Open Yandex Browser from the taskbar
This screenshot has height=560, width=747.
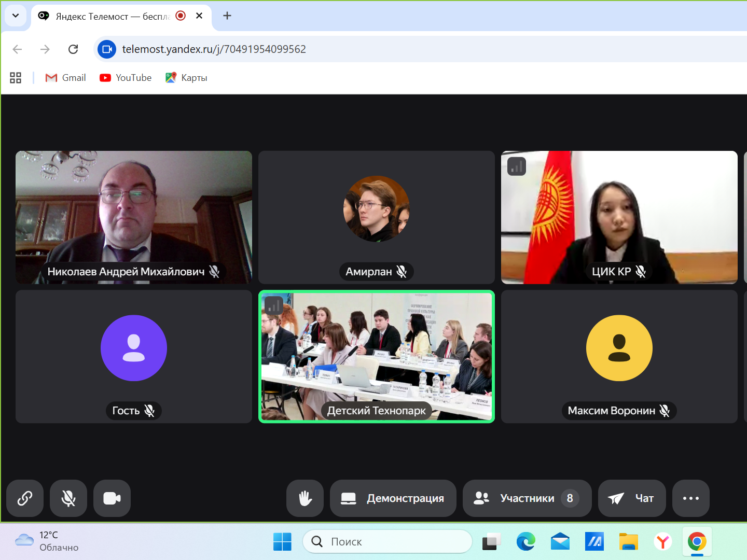[x=663, y=542]
